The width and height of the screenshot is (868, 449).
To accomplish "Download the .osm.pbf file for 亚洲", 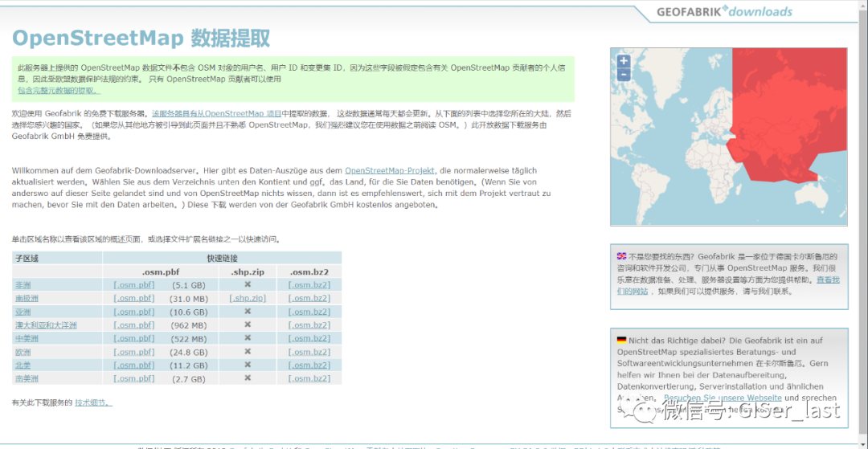I will point(134,312).
